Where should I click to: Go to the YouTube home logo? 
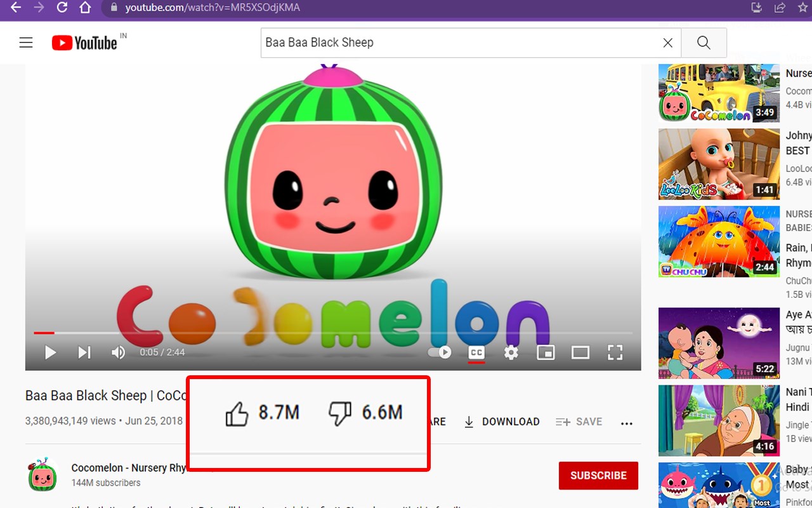(x=85, y=43)
